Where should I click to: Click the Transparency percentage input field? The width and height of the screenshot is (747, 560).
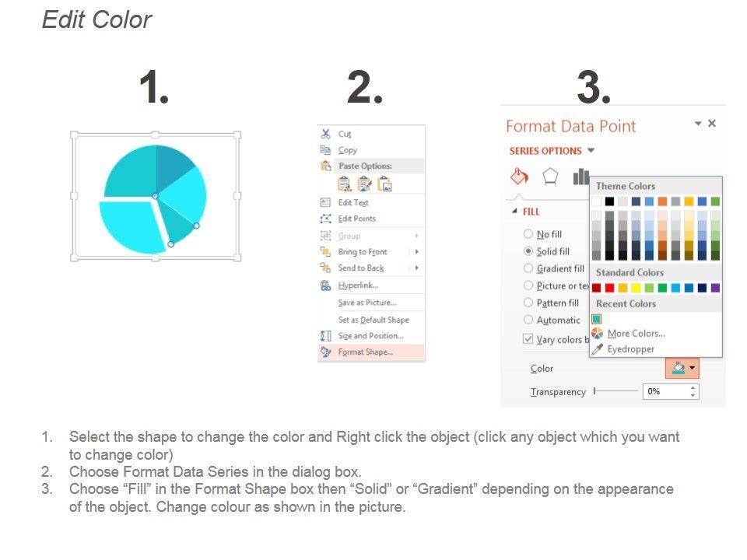[666, 391]
